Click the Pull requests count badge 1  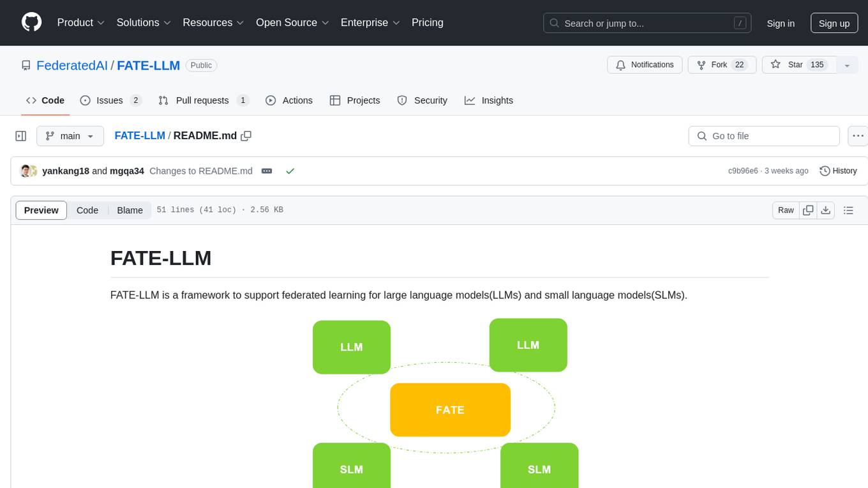243,100
